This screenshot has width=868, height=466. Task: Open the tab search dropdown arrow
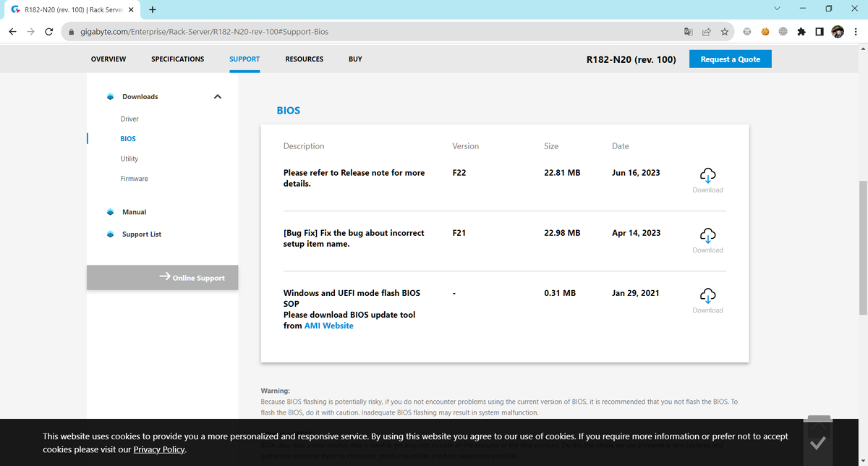tap(777, 9)
